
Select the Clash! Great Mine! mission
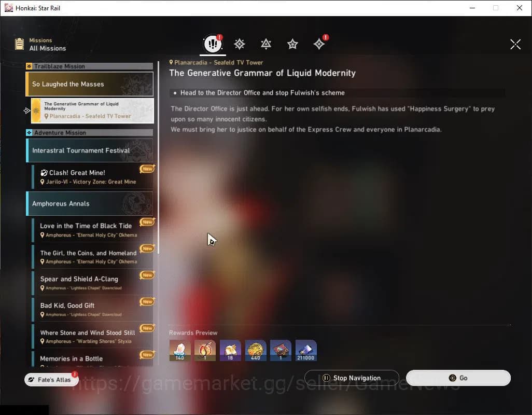pos(92,177)
